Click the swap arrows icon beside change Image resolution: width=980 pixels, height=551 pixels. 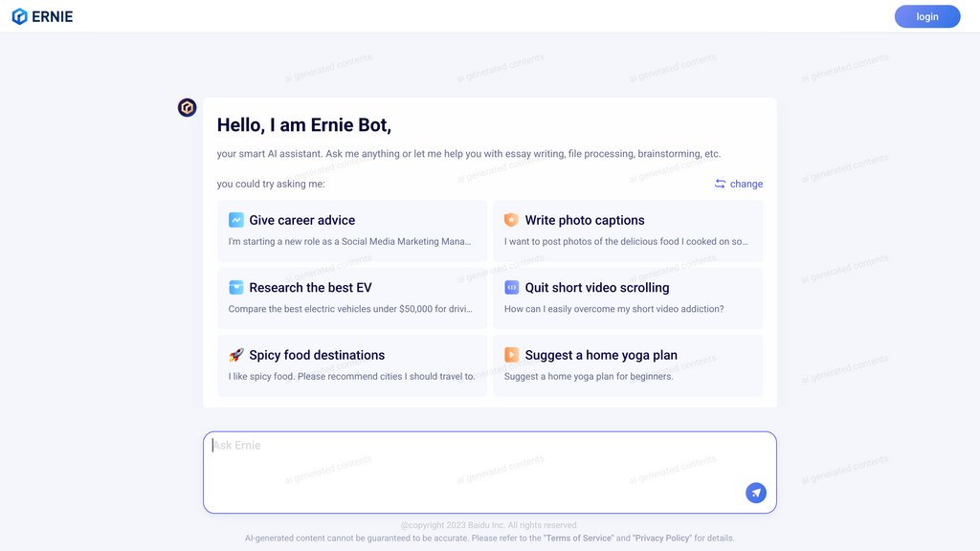pos(720,184)
